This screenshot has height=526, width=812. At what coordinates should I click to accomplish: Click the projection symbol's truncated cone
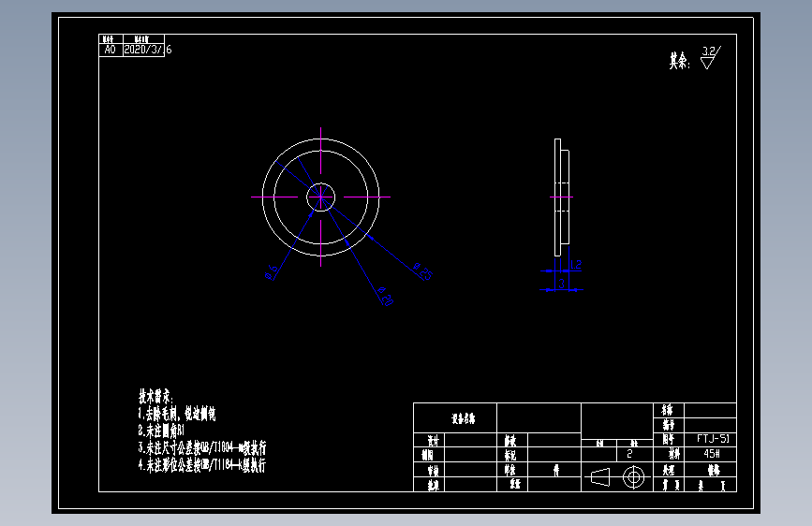click(600, 476)
